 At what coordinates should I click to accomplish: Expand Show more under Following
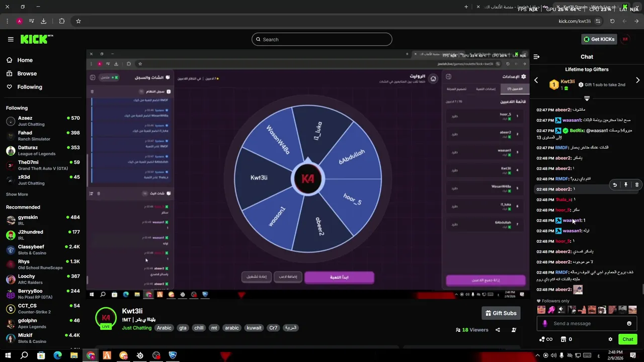pos(17,195)
